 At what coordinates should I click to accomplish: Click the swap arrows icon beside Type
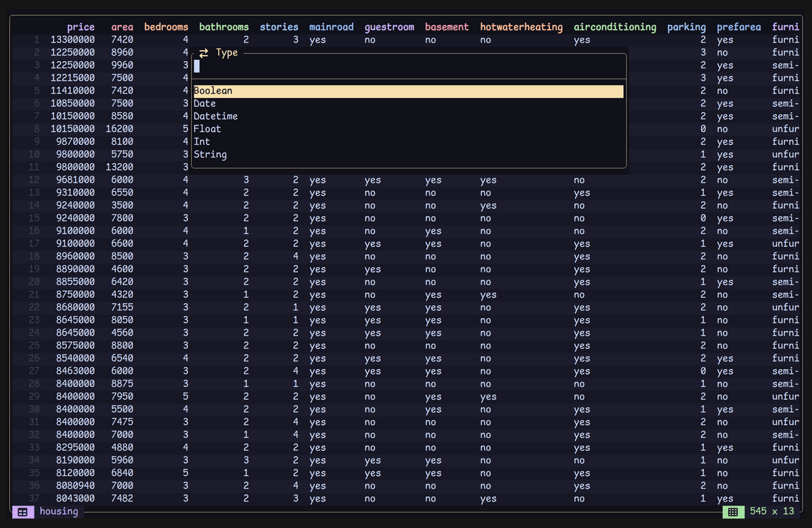[x=204, y=53]
